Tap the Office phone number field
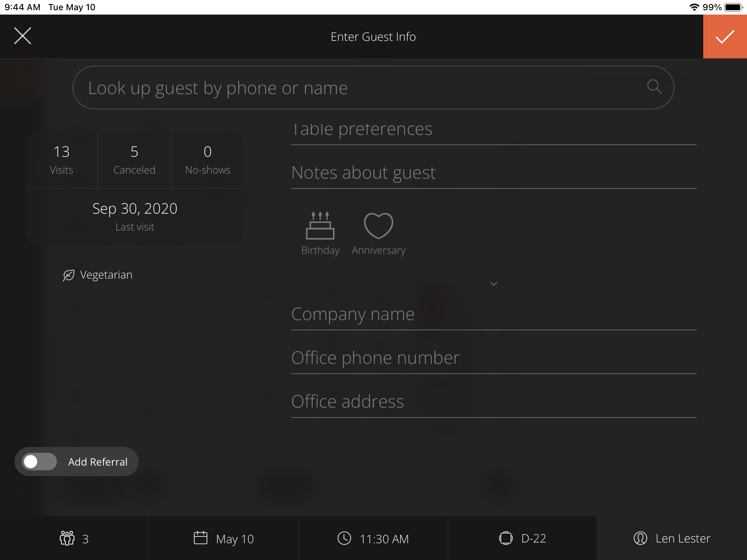 coord(493,358)
